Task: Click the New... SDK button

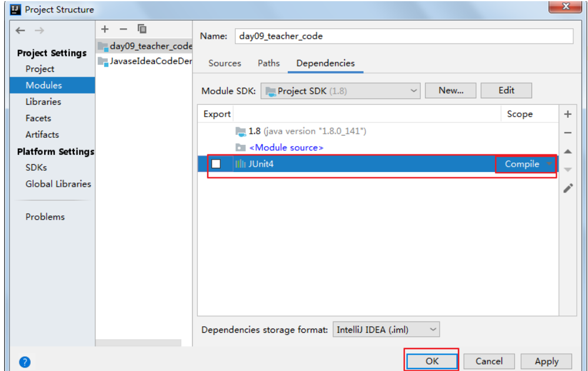Action: point(451,91)
